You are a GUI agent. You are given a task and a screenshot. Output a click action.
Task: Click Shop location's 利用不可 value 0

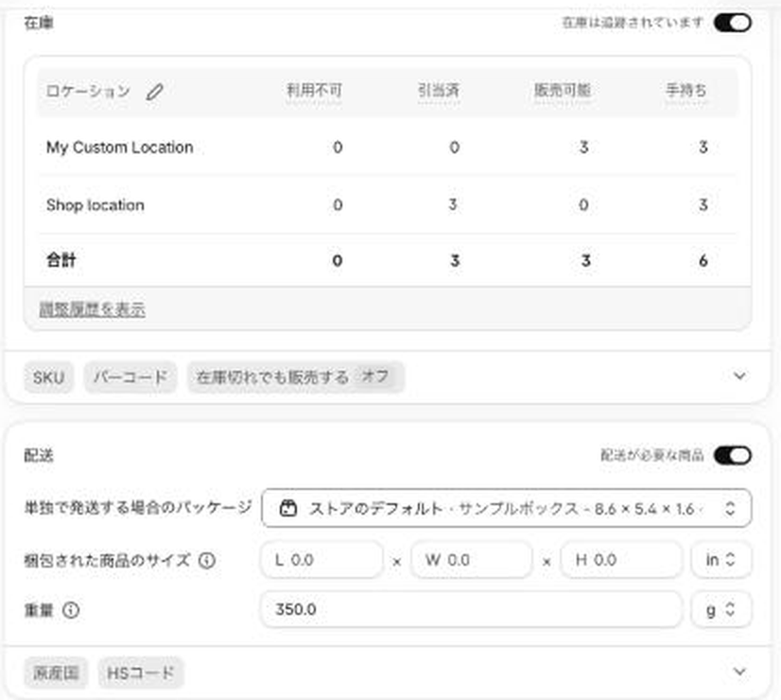click(x=338, y=204)
